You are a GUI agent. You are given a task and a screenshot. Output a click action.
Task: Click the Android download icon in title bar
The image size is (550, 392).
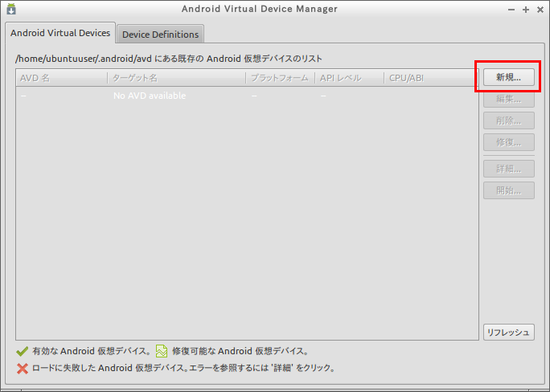(11, 9)
